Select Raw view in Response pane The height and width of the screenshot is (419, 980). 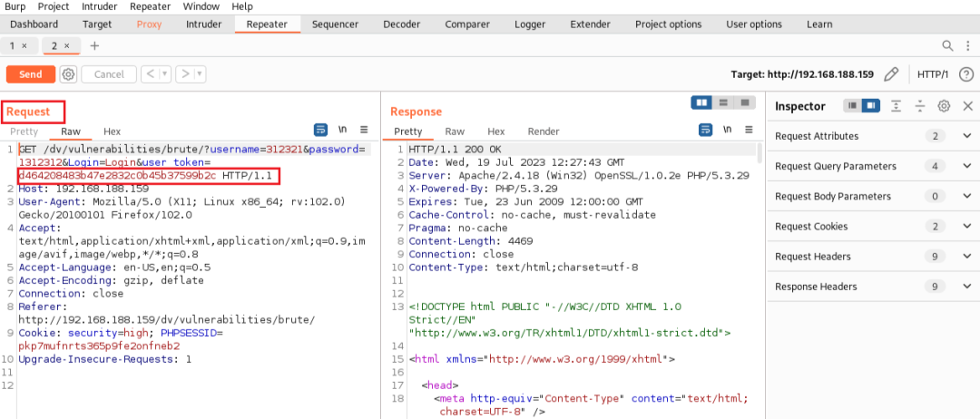(455, 132)
